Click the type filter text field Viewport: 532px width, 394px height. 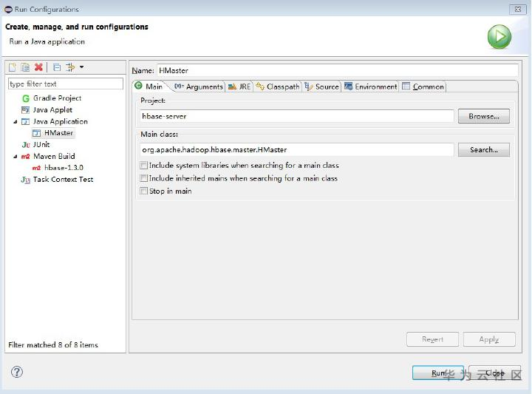tap(65, 84)
